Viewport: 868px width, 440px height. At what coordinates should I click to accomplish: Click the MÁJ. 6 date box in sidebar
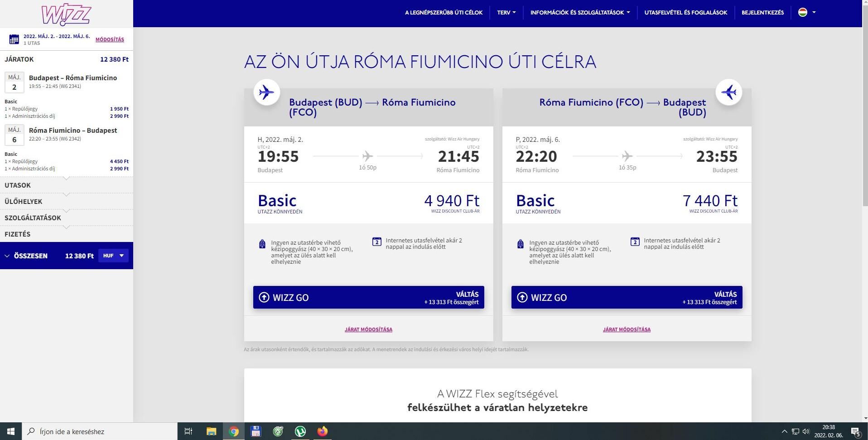point(14,135)
